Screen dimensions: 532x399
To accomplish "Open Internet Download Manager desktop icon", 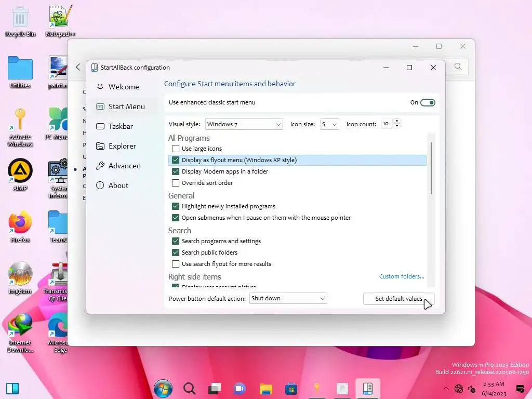I will (20, 332).
